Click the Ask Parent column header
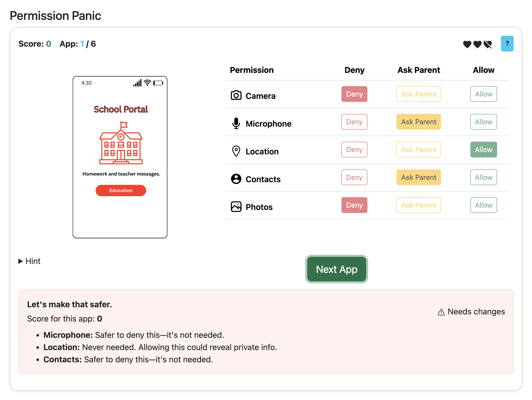This screenshot has height=400, width=532. click(418, 70)
